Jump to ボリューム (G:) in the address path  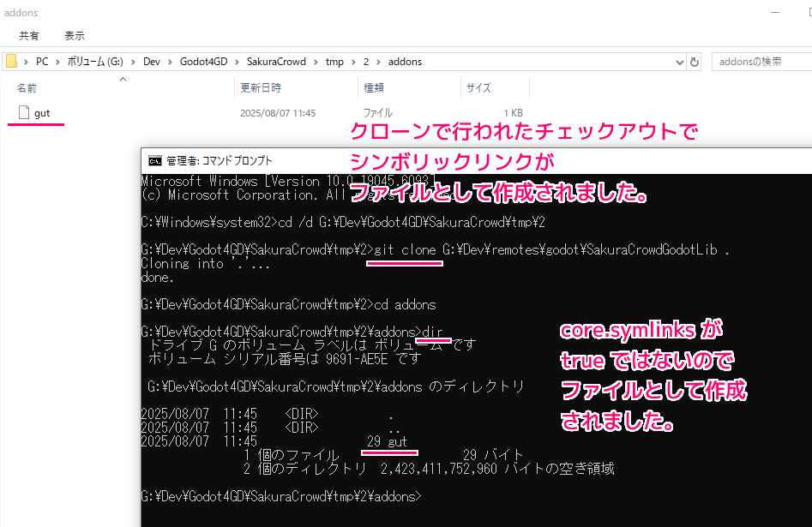pyautogui.click(x=96, y=62)
